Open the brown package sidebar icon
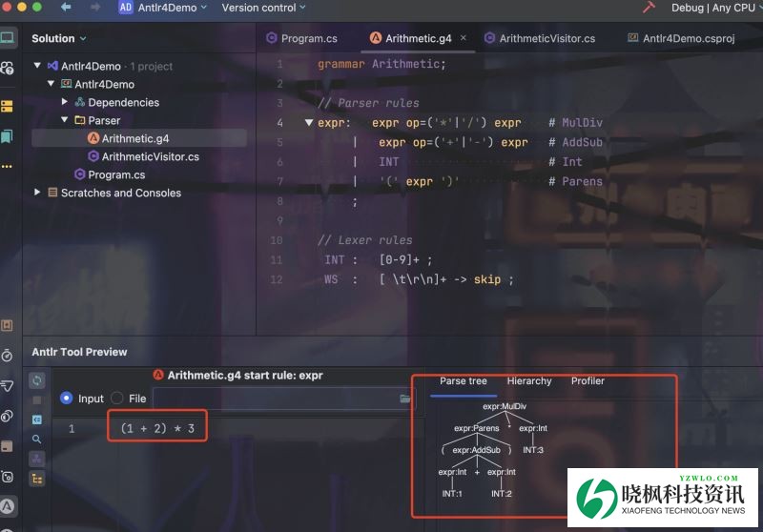The width and height of the screenshot is (763, 532). pos(7,446)
